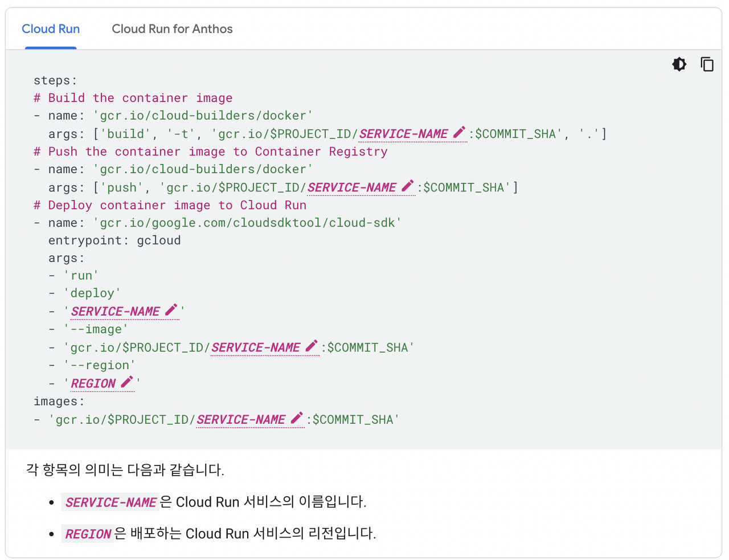Select SERVICE-NAME placeholder below 'deploy'

pos(116,312)
